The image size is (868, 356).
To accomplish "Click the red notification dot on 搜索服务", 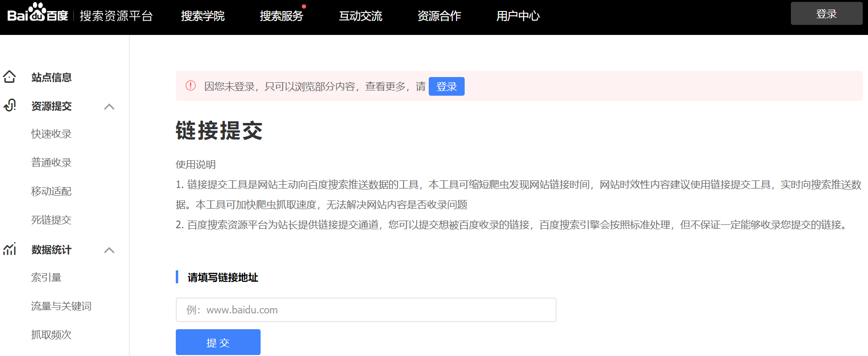I will coord(304,6).
